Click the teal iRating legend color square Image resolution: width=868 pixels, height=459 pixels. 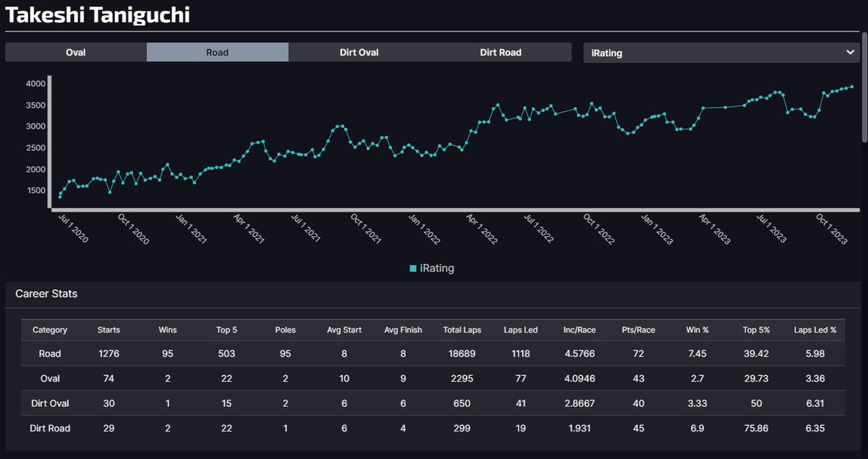(413, 268)
